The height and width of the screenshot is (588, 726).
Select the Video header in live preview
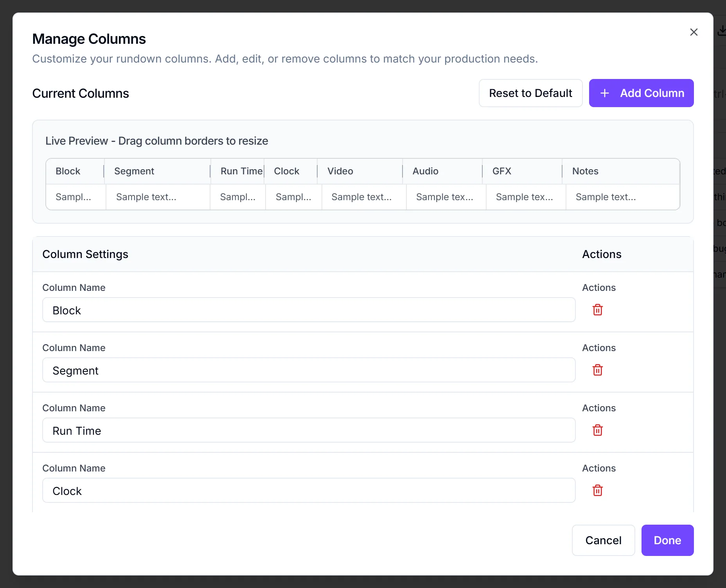click(x=360, y=171)
